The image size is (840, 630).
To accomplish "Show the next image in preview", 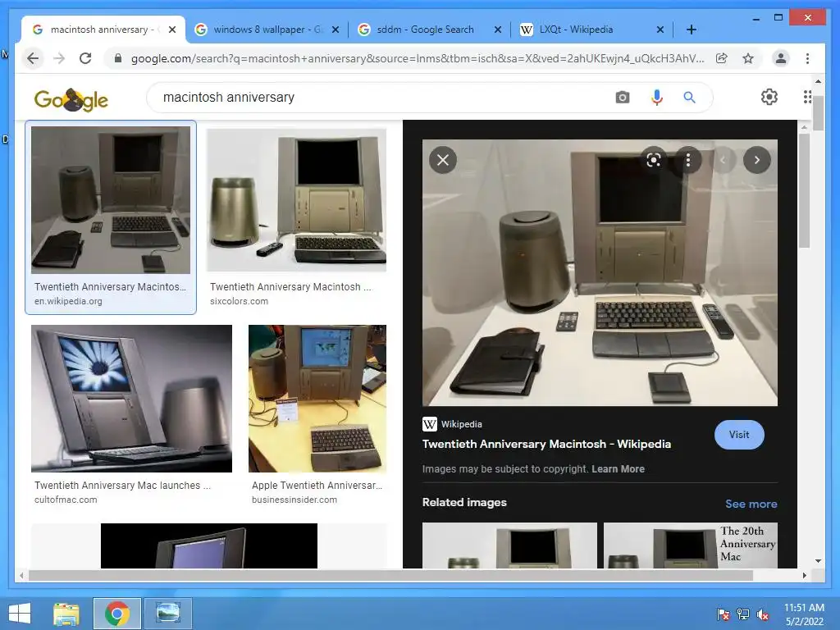I will 757,160.
